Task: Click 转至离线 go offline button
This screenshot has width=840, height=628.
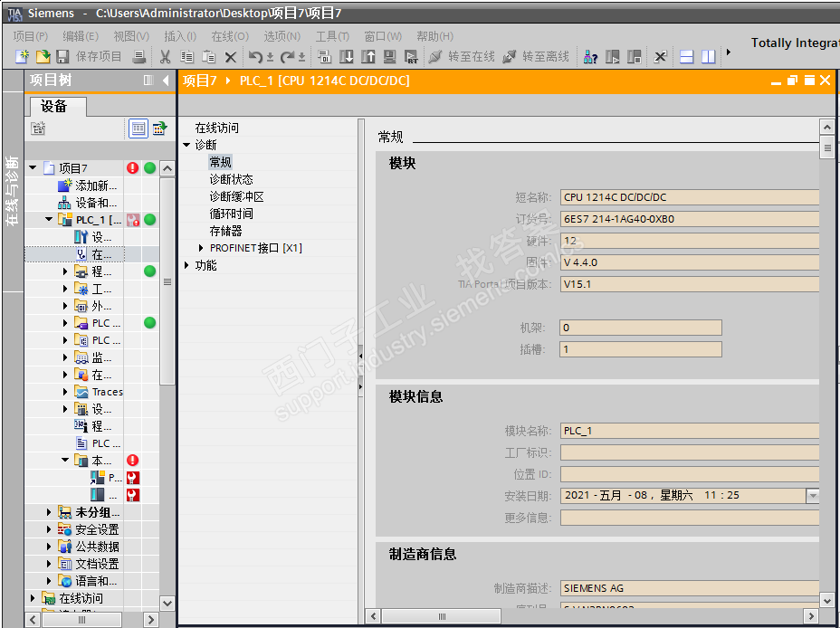Action: (536, 56)
